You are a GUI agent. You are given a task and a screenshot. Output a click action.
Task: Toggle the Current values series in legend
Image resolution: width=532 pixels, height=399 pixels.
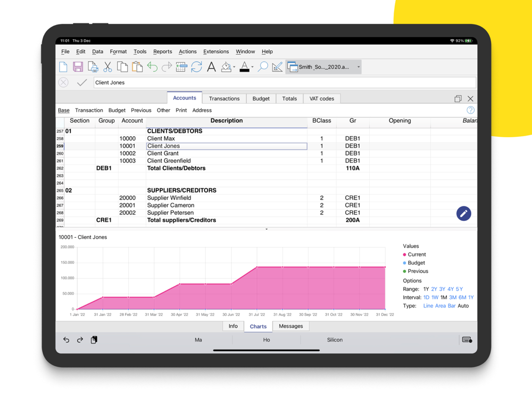pos(414,254)
